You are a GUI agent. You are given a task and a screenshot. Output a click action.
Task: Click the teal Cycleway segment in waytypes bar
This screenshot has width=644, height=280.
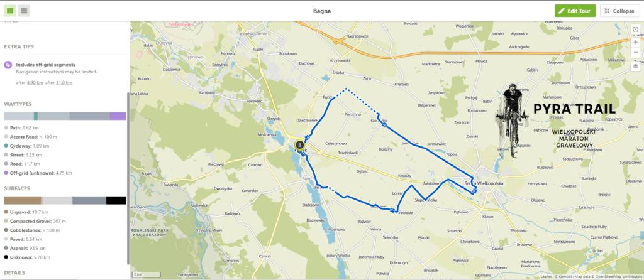pos(36,116)
